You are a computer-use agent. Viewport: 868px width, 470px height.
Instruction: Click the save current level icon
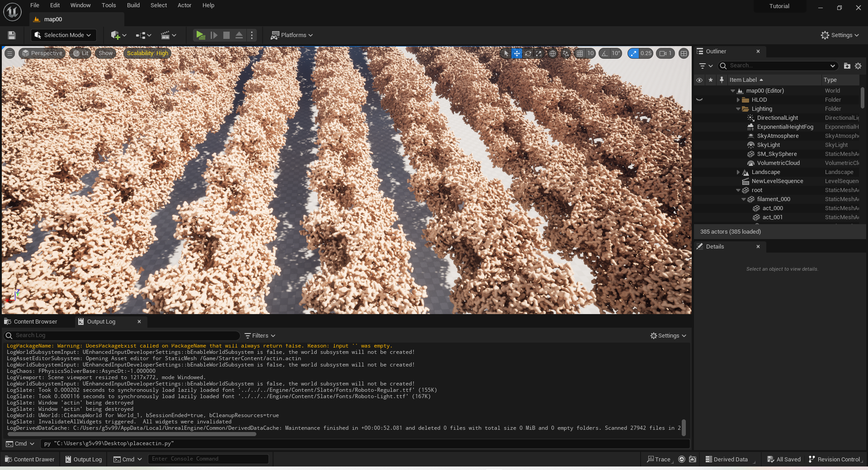point(12,35)
